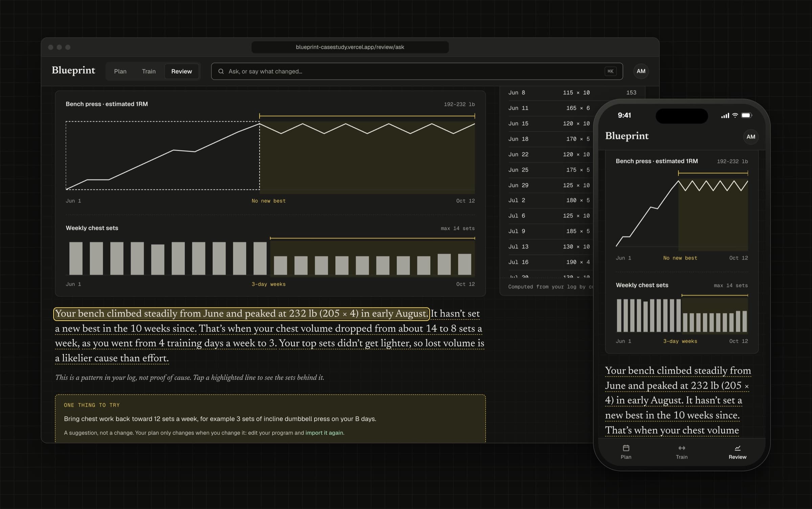Select the Jul 2 log row
The width and height of the screenshot is (812, 509).
[x=551, y=200]
